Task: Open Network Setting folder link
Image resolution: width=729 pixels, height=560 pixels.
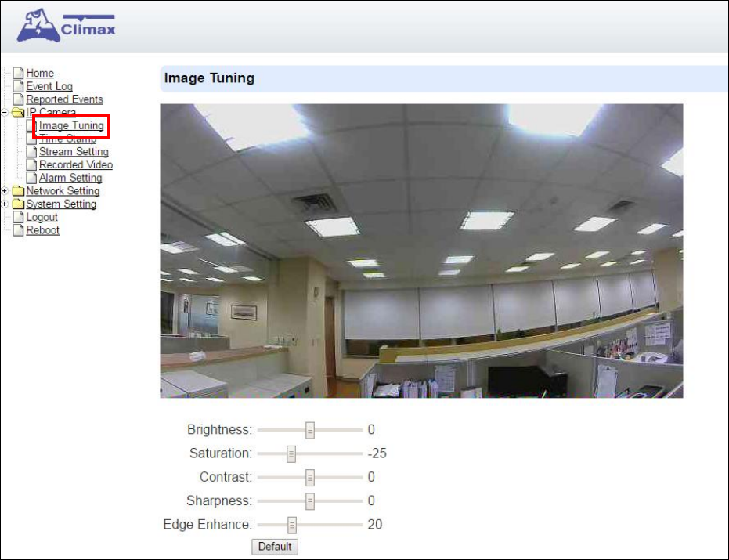Action: click(63, 190)
